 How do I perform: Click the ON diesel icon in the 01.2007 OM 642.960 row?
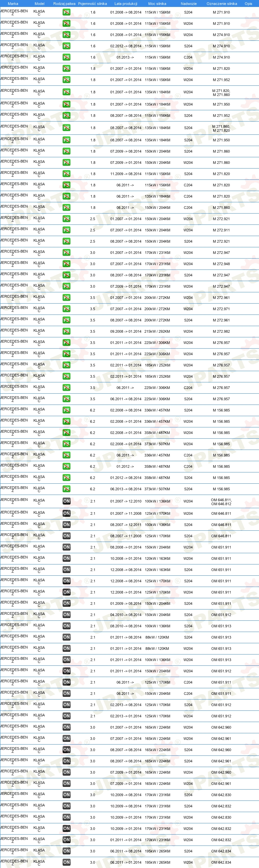(67, 727)
